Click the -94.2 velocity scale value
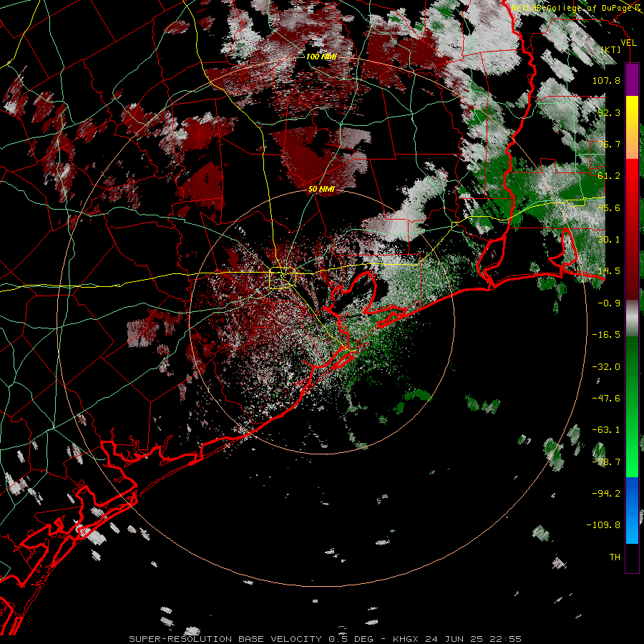This screenshot has width=644, height=644. 606,494
